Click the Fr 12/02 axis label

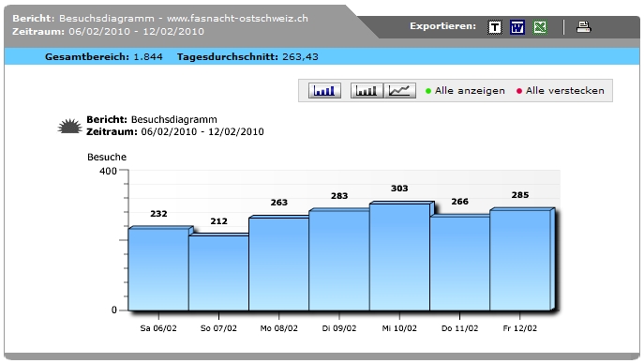pyautogui.click(x=520, y=328)
